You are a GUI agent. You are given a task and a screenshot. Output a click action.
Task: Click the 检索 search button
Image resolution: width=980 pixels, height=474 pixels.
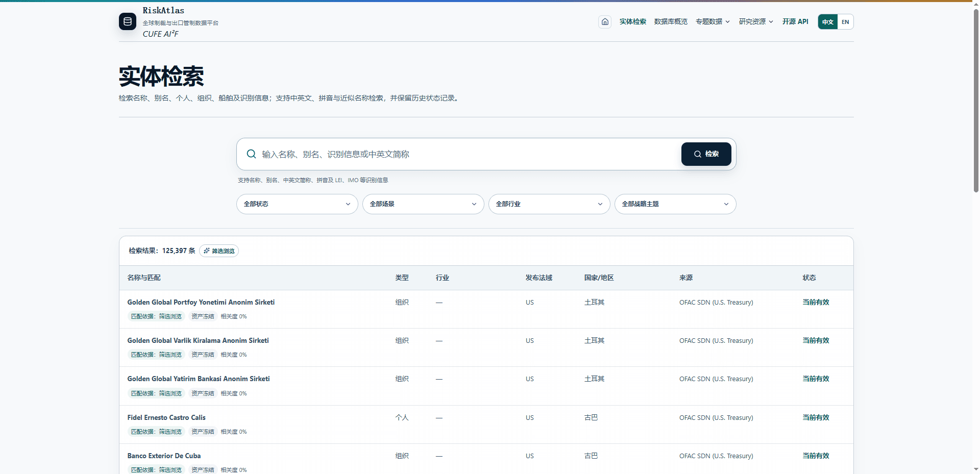pos(706,154)
